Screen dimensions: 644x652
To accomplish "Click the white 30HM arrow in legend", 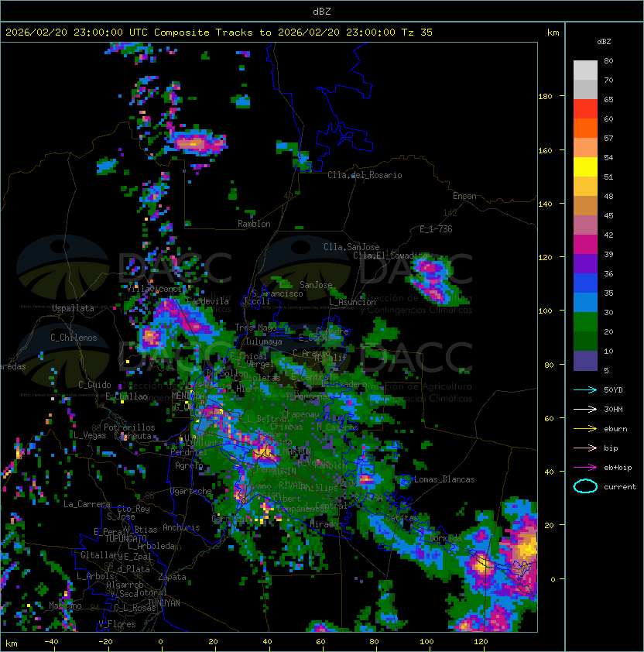I will (585, 409).
